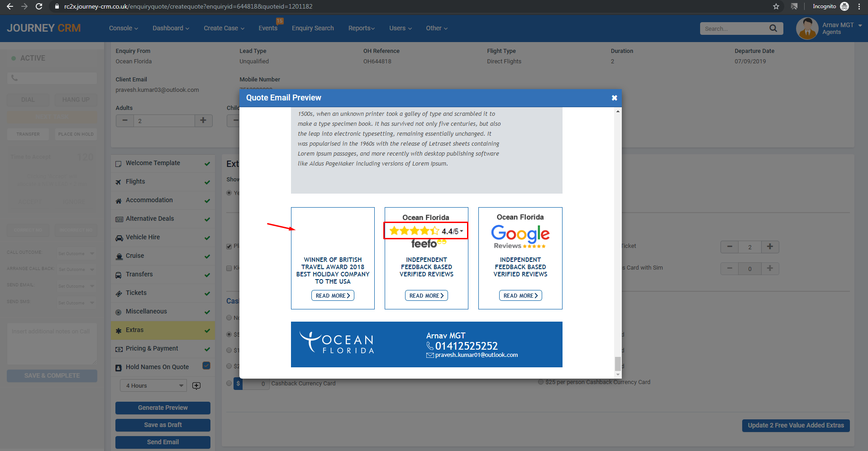The width and height of the screenshot is (868, 451).
Task: Open the Other dropdown menu
Action: [437, 28]
